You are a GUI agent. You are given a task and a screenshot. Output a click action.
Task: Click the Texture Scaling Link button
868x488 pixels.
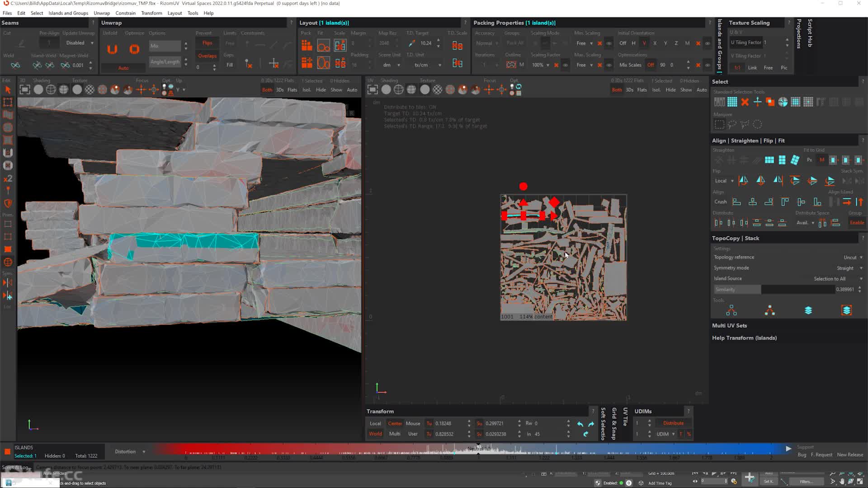(752, 68)
